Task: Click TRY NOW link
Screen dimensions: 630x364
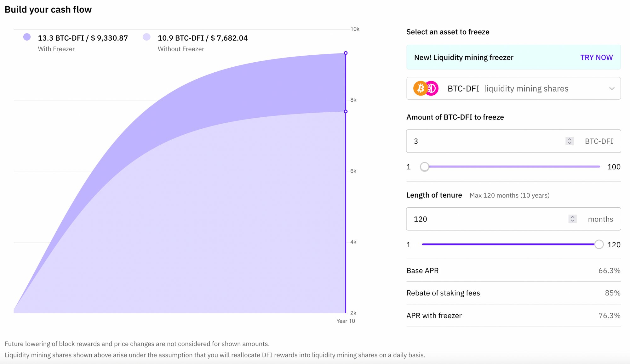Action: pos(596,58)
